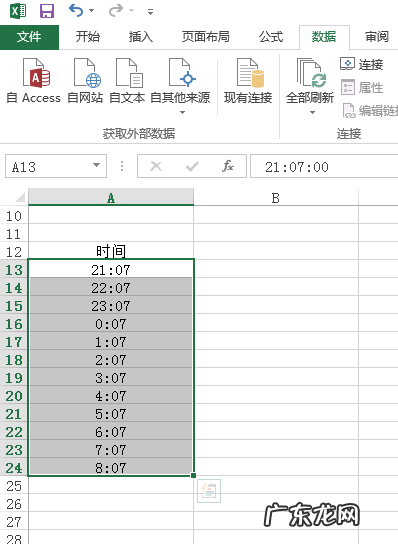
Task: Click the 属性 button
Action: pyautogui.click(x=362, y=87)
